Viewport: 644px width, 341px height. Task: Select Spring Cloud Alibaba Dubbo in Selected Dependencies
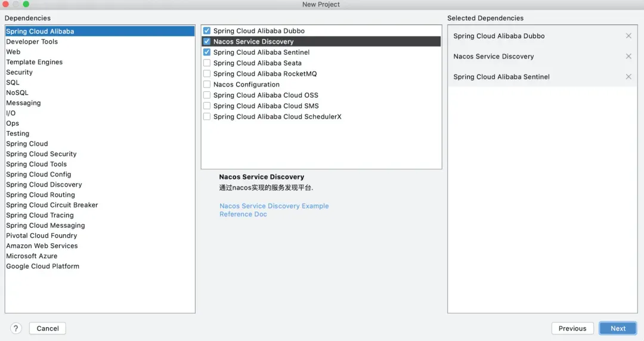tap(542, 36)
